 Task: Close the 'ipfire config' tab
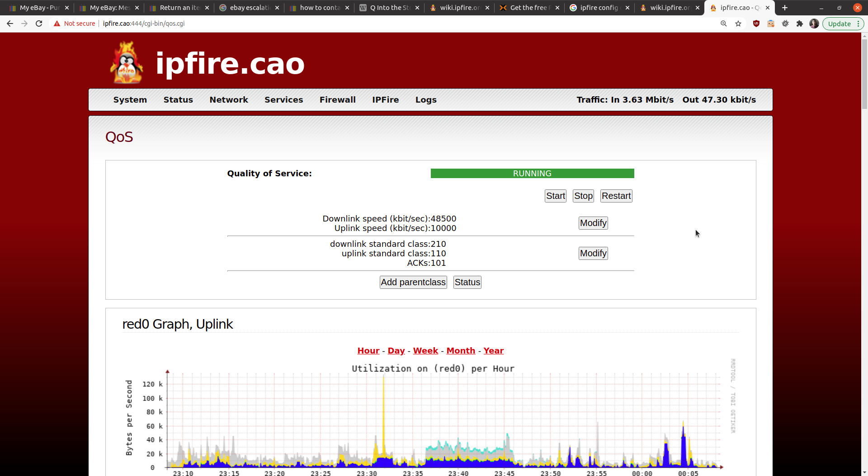point(627,8)
